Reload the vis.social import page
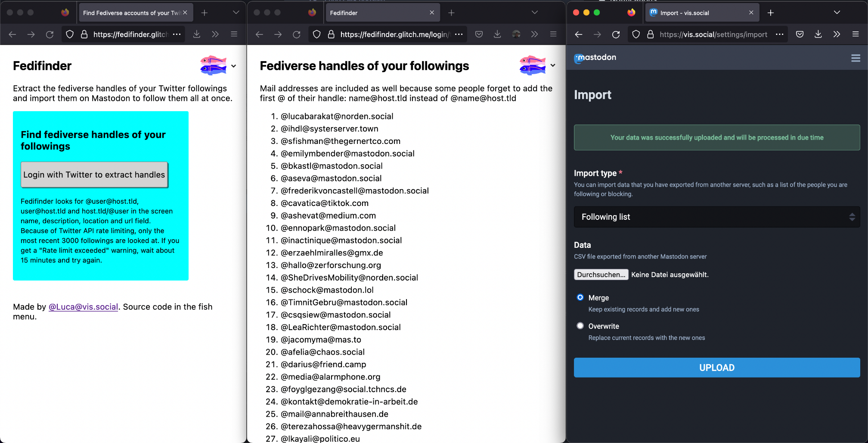Image resolution: width=868 pixels, height=443 pixels. click(616, 34)
